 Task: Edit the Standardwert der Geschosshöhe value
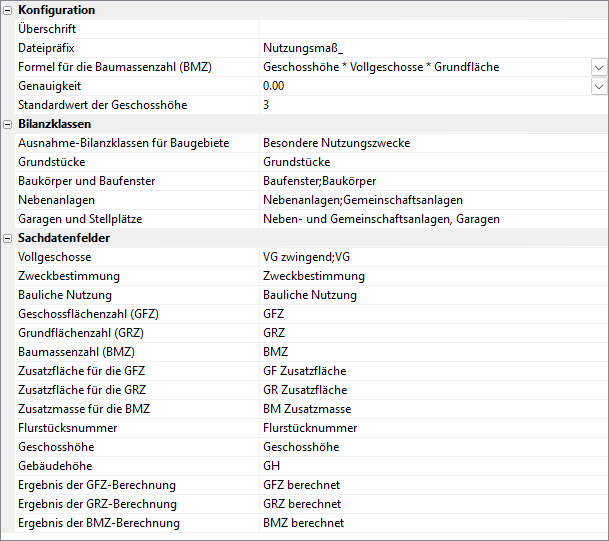(x=430, y=105)
